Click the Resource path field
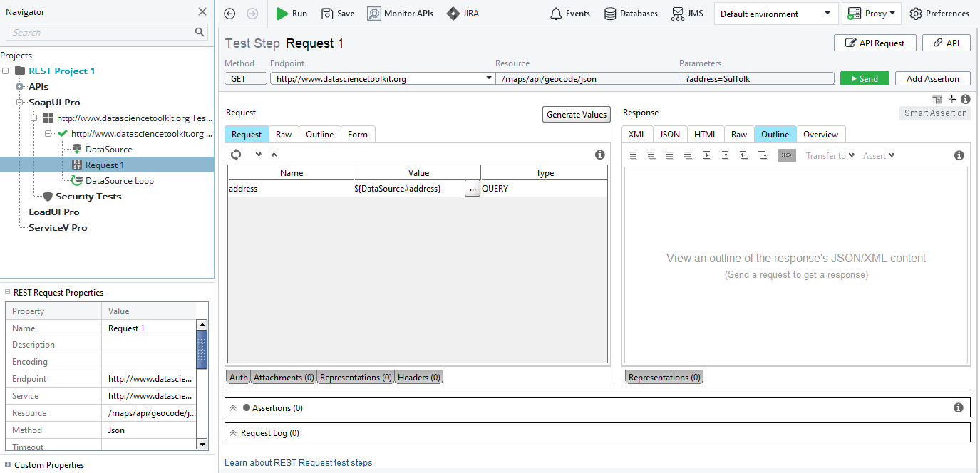Viewport: 980px width, 473px height. (x=587, y=79)
